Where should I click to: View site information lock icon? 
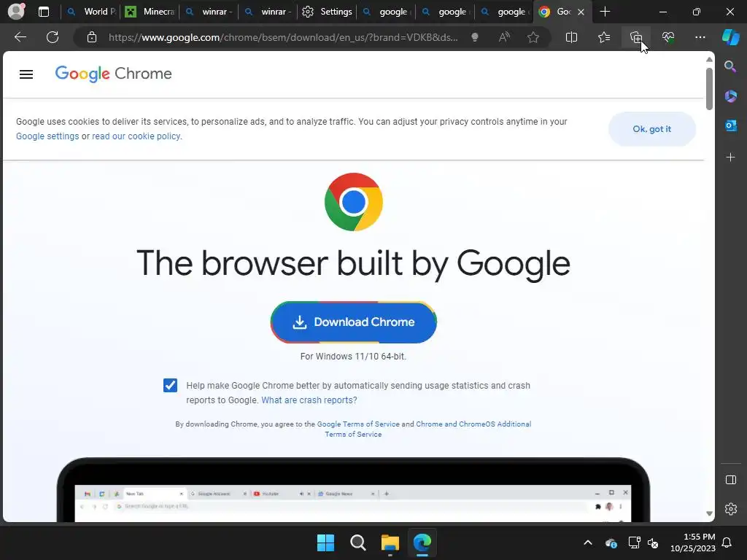coord(92,37)
